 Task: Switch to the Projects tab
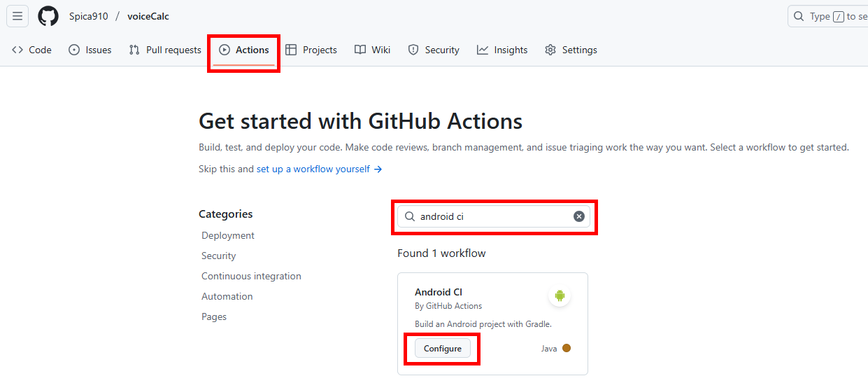[x=311, y=50]
